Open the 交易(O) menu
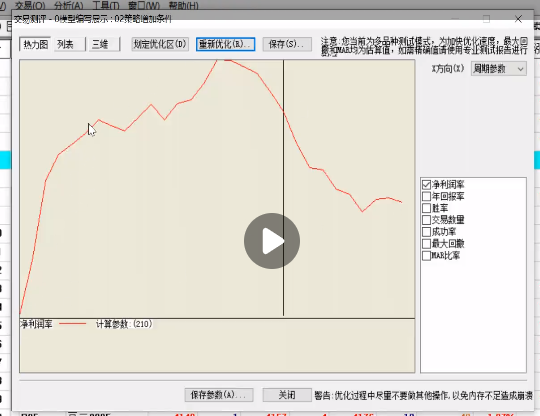The height and width of the screenshot is (416, 540). click(30, 5)
